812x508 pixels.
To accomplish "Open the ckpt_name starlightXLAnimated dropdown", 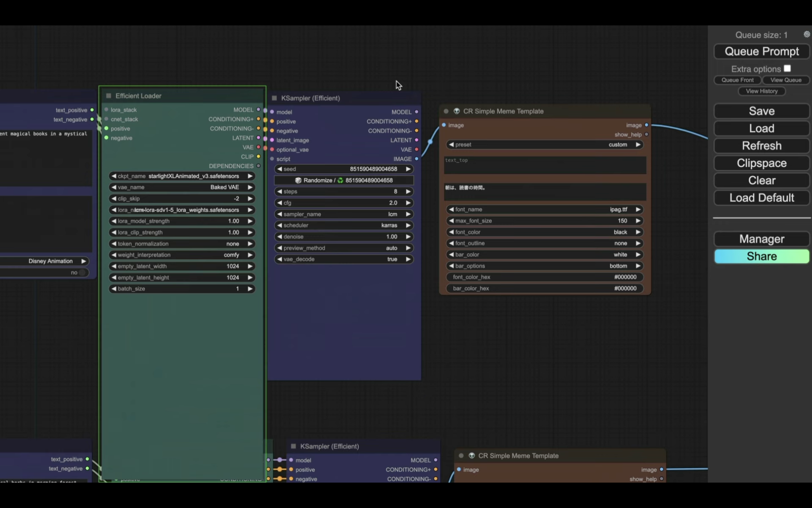I will point(182,176).
